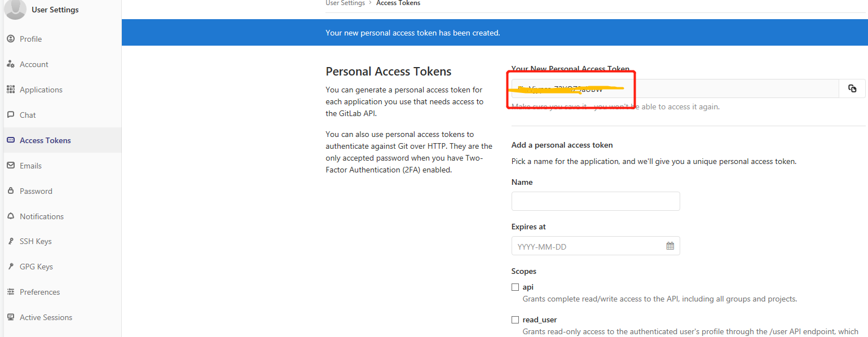Open the Password settings
The image size is (868, 337).
click(36, 190)
